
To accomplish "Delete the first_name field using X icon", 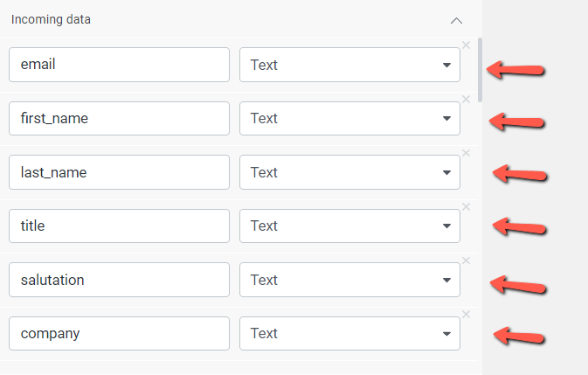I will 467,100.
